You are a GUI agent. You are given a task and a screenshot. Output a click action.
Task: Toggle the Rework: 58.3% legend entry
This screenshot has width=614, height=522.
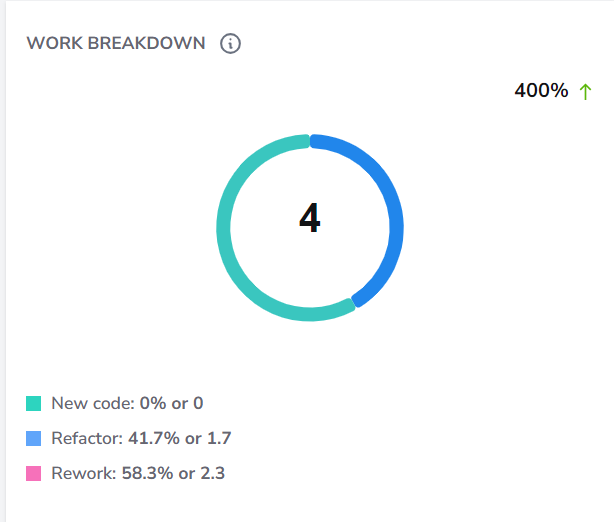tap(126, 473)
